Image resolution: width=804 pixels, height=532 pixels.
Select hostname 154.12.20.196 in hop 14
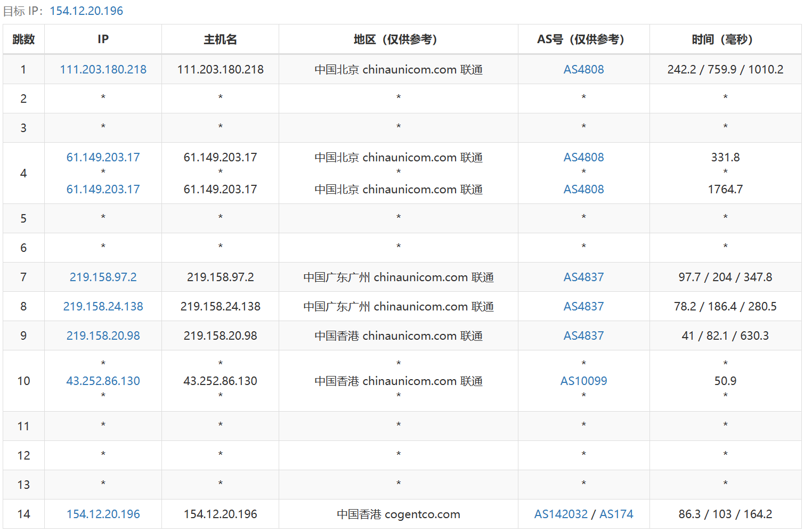(220, 514)
